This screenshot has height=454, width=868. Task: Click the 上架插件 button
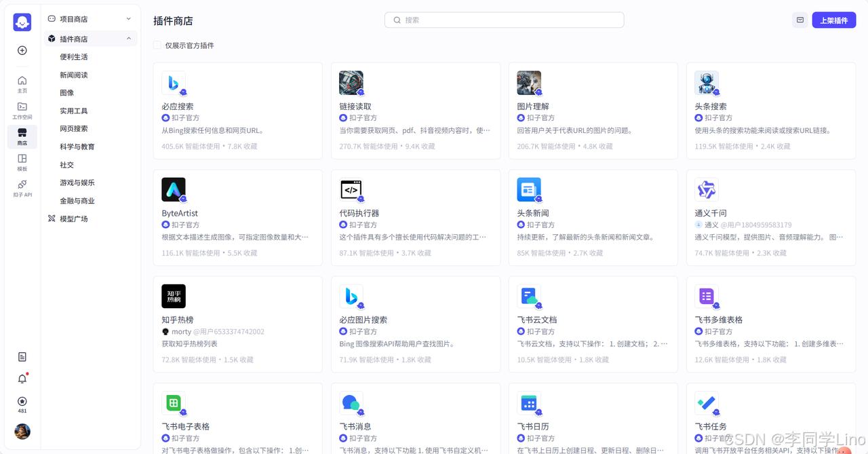tap(834, 20)
